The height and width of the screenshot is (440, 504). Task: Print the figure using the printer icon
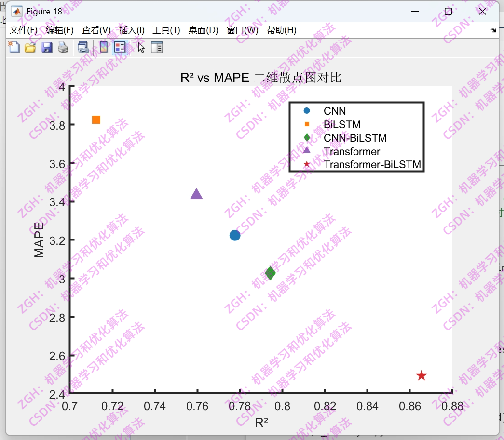click(63, 47)
